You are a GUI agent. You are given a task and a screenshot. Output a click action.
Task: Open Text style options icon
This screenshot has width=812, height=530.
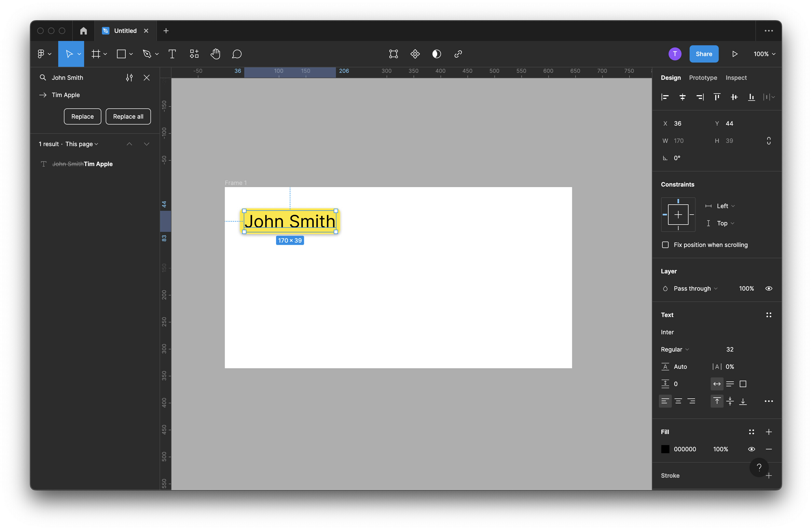[769, 315]
